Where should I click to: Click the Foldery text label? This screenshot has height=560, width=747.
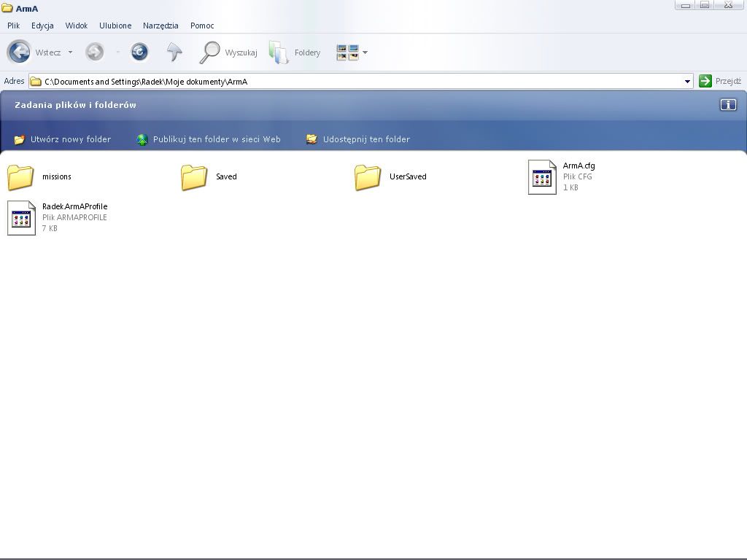coord(307,52)
